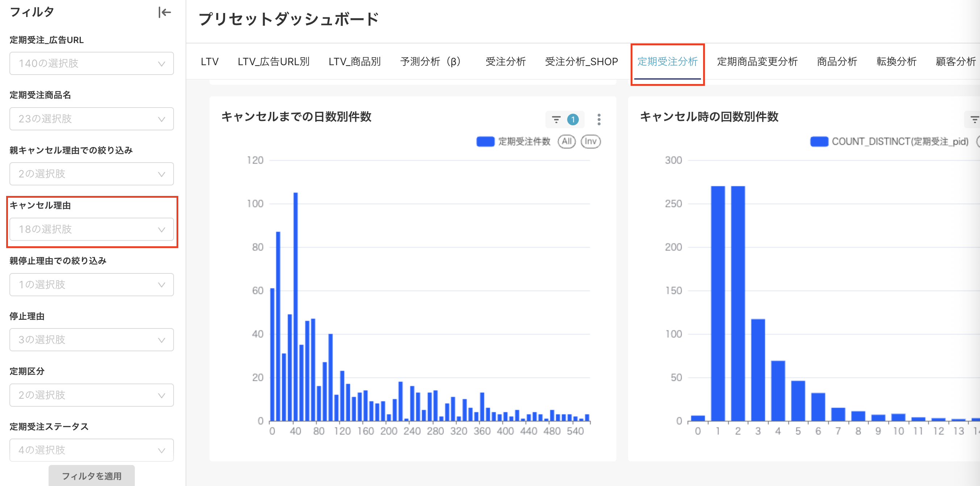The image size is (980, 486).
Task: Toggle 定期受注件数 legend series swatch
Action: coord(485,142)
